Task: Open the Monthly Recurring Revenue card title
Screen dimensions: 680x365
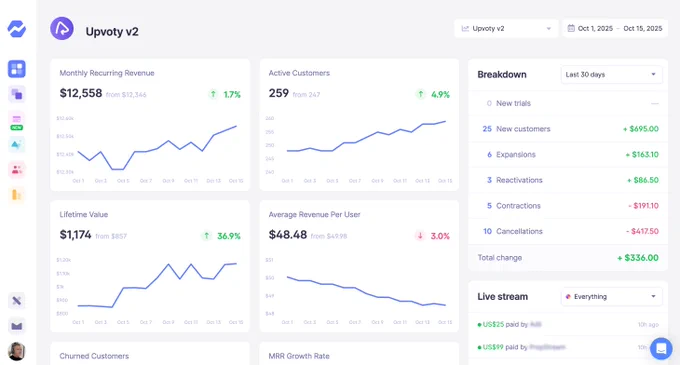Action: pyautogui.click(x=107, y=73)
